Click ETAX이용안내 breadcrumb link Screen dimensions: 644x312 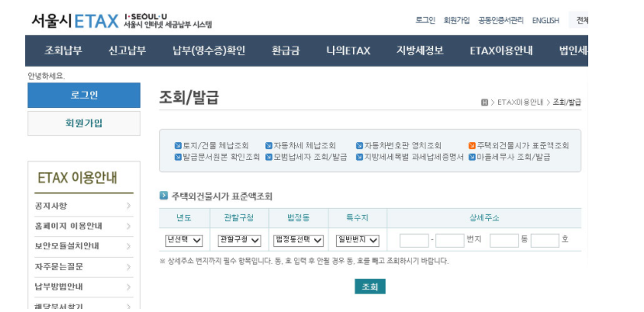[520, 102]
